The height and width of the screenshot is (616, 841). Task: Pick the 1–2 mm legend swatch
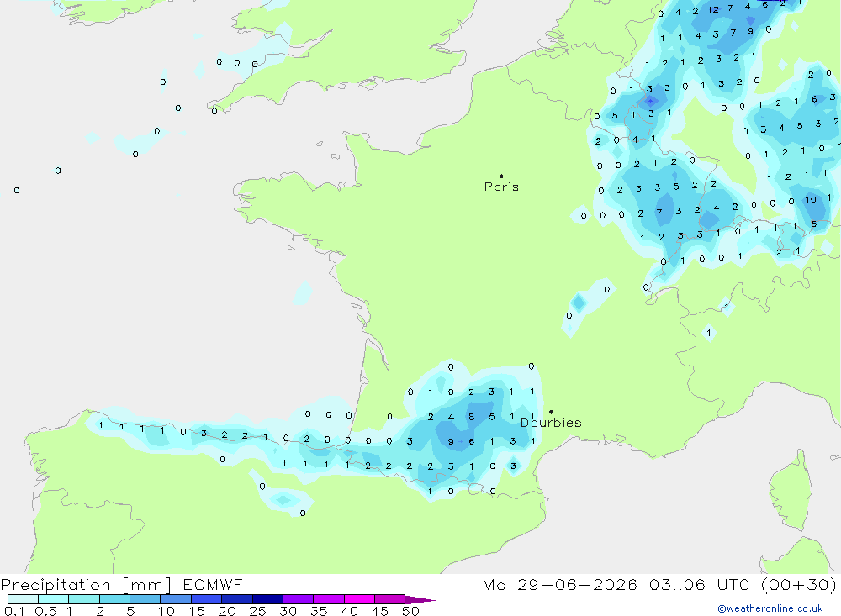click(x=84, y=599)
